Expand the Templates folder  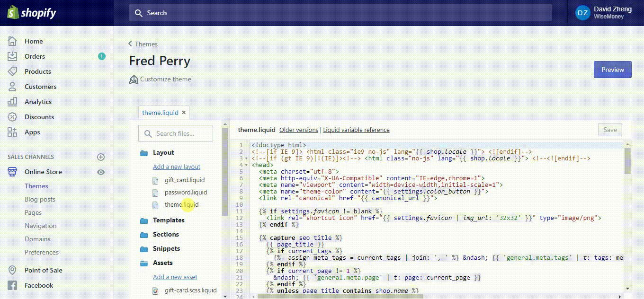pyautogui.click(x=144, y=220)
